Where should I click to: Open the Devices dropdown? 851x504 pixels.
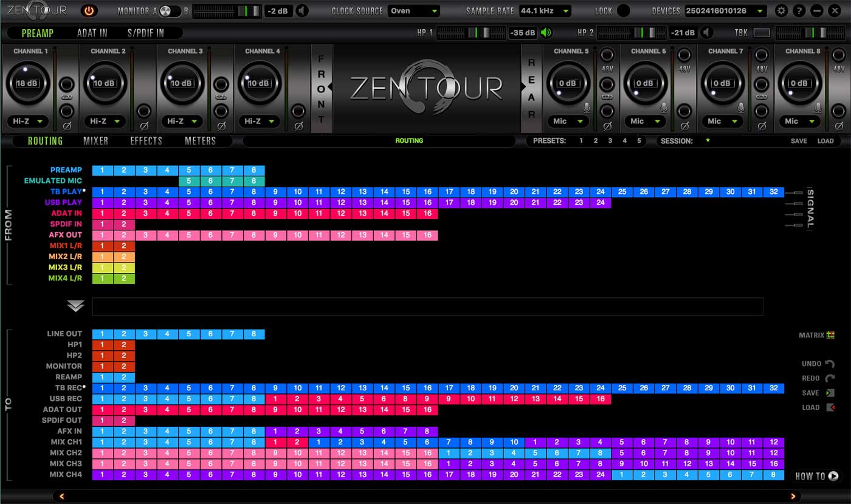click(726, 11)
